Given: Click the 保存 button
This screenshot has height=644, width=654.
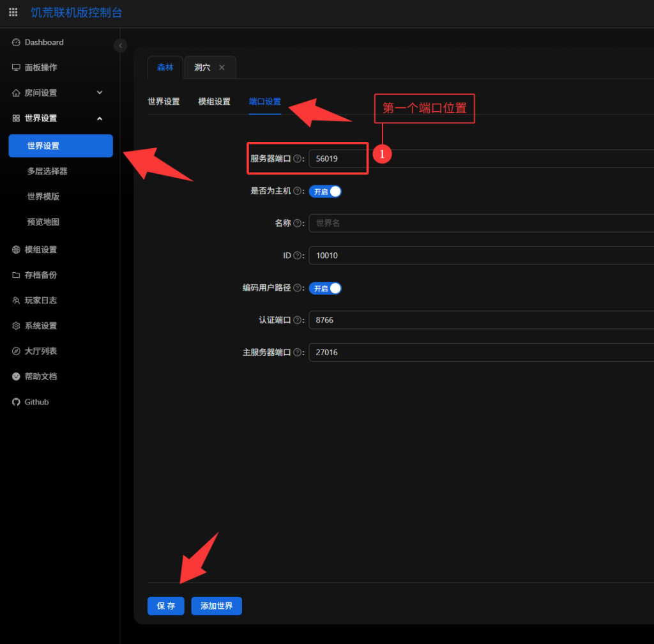Looking at the screenshot, I should tap(166, 606).
